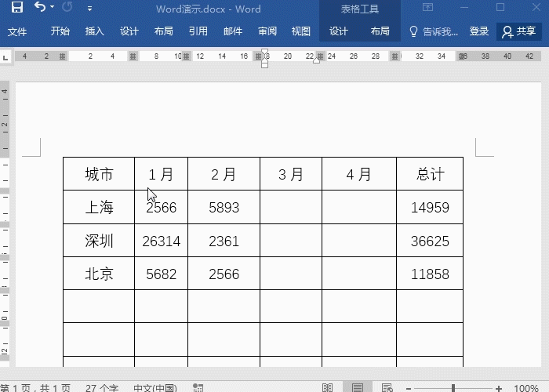The image size is (549, 392).
Task: Switch to the 审阅 ribbon tab
Action: [x=267, y=31]
